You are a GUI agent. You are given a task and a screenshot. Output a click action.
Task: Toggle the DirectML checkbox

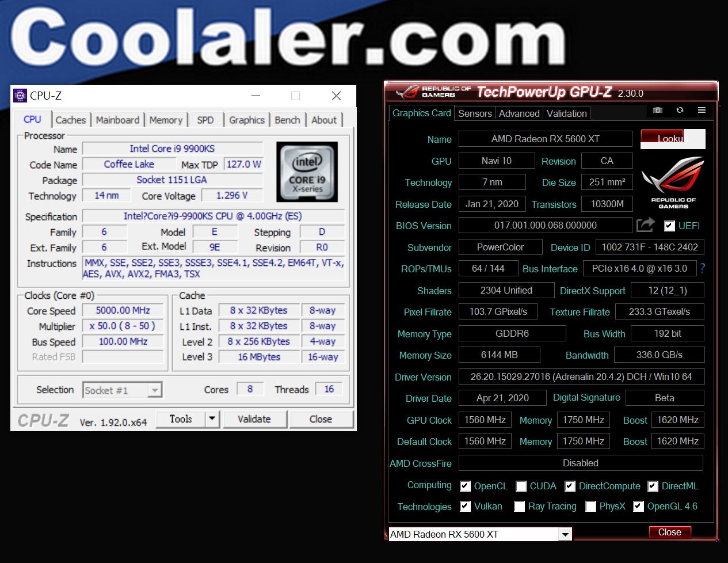pos(653,486)
